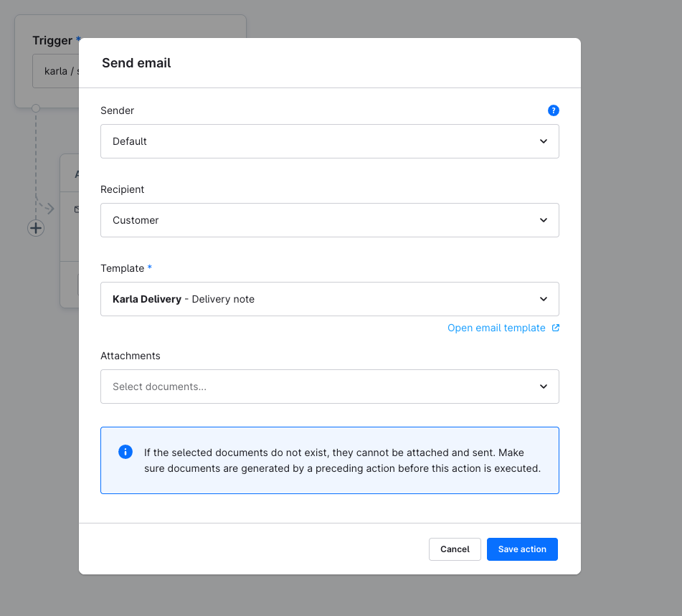Click the Save action button
Image resolution: width=682 pixels, height=616 pixels.
click(522, 549)
